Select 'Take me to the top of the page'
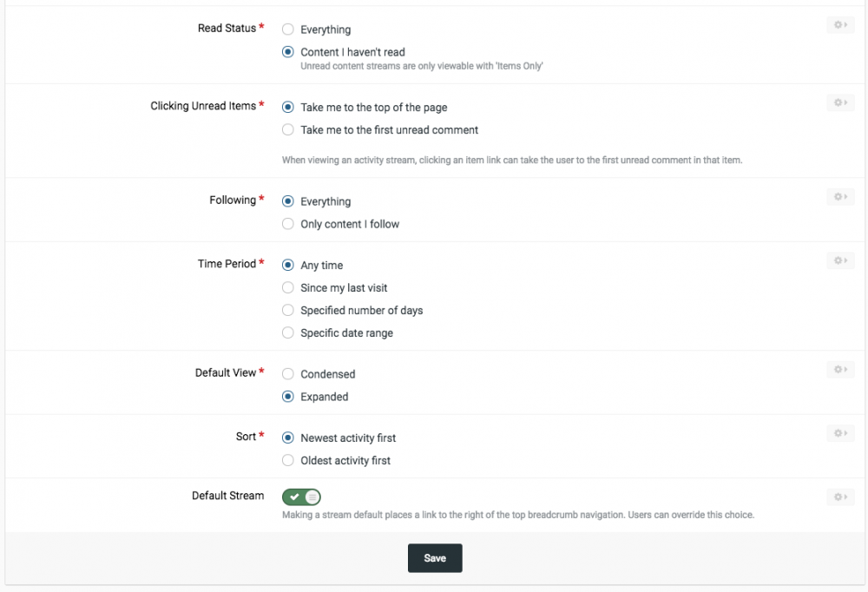 click(x=288, y=108)
